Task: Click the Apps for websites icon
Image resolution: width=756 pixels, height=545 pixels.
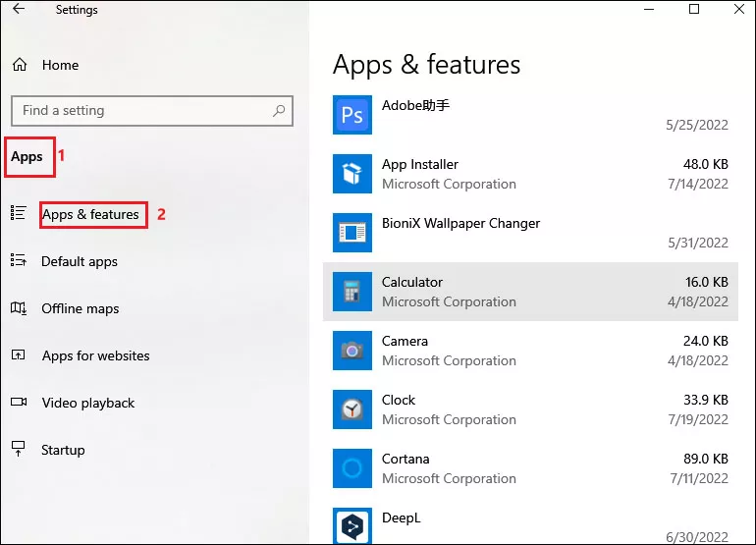Action: tap(19, 354)
